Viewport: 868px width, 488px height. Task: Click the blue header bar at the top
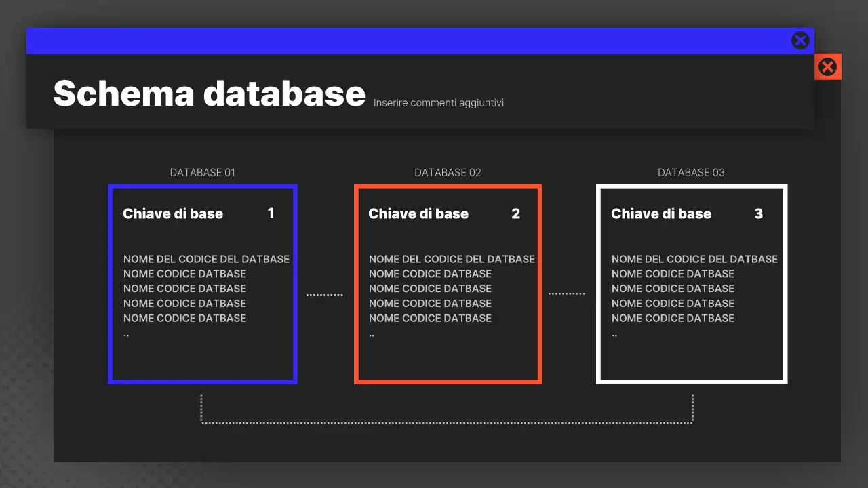407,40
